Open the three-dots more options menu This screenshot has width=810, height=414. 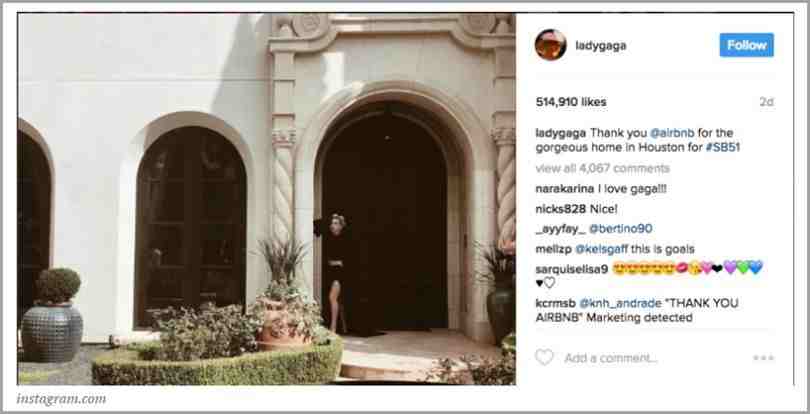(x=764, y=358)
